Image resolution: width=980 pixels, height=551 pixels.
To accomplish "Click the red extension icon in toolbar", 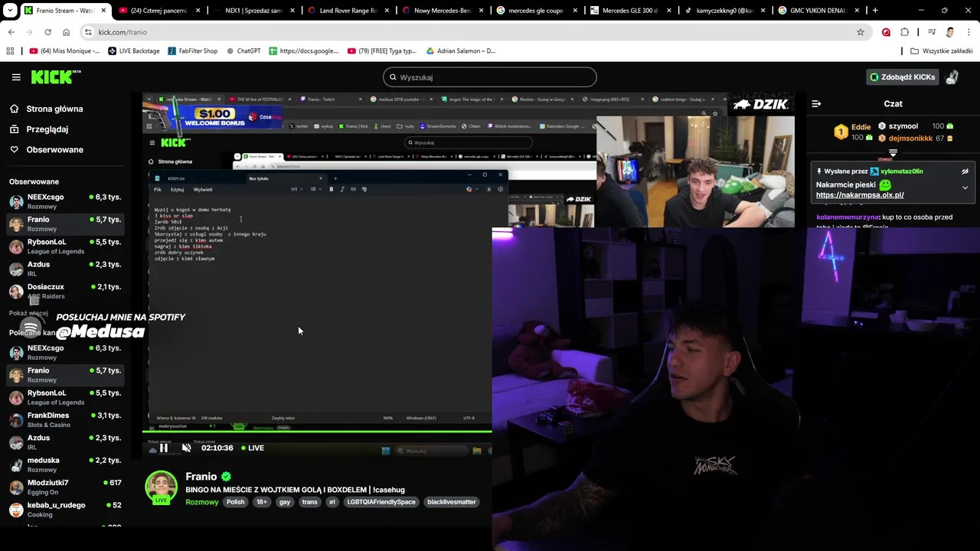I will pyautogui.click(x=886, y=32).
